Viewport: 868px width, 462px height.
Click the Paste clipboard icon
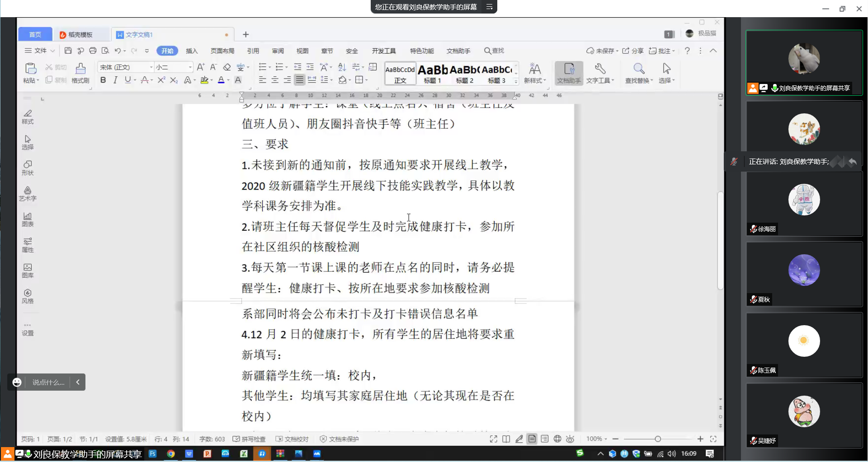(30, 69)
